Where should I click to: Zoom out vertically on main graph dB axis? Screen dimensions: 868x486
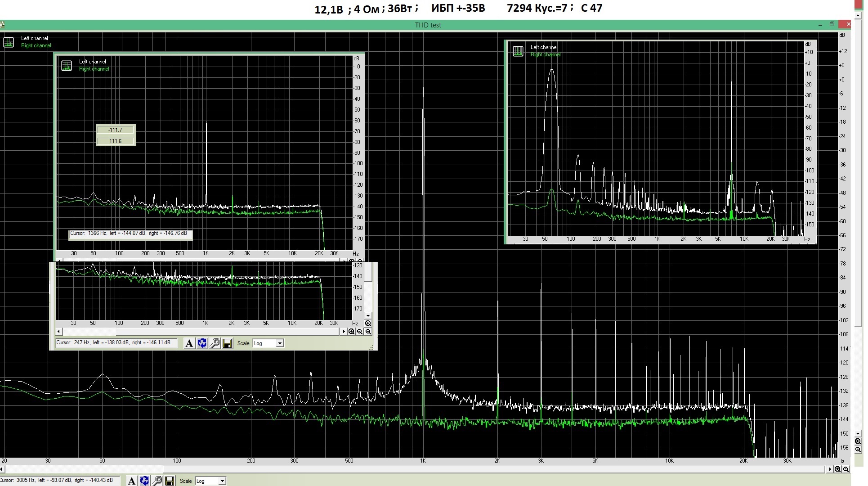[858, 450]
